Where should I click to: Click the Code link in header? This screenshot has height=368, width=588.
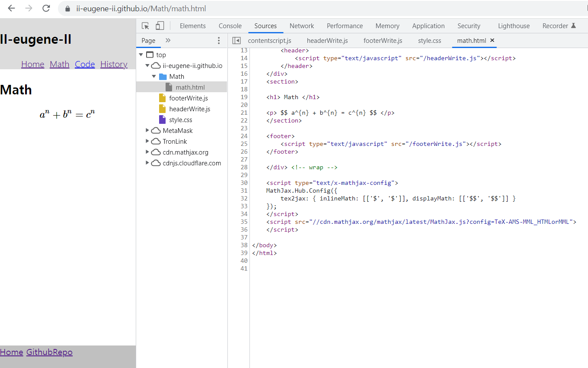click(x=85, y=64)
